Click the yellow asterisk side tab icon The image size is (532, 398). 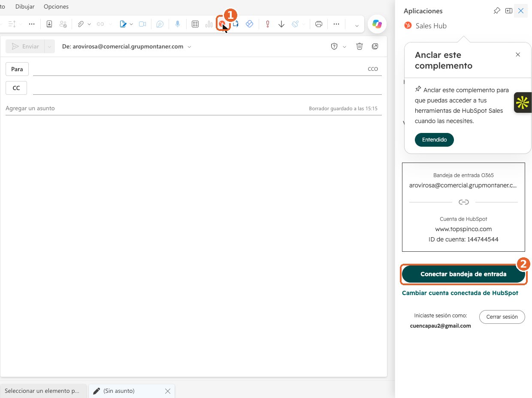click(523, 103)
